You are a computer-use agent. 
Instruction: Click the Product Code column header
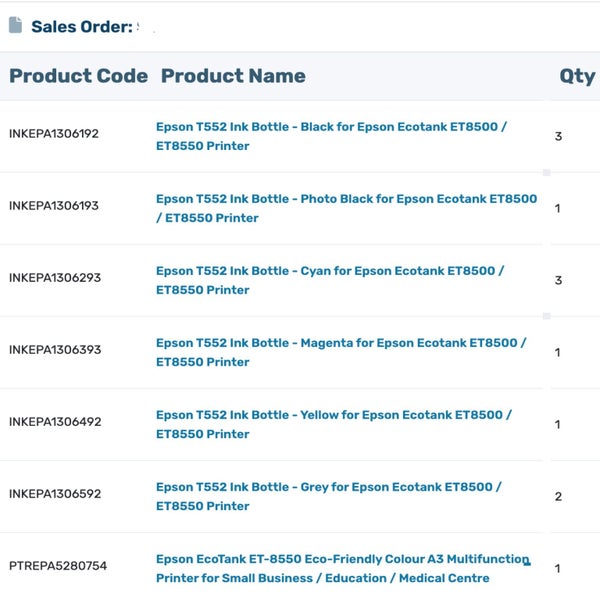tap(78, 76)
